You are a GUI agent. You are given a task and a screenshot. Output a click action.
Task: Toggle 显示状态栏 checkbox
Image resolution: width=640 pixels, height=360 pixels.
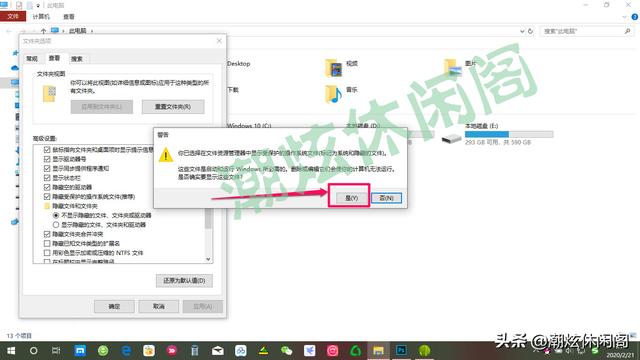pos(47,178)
